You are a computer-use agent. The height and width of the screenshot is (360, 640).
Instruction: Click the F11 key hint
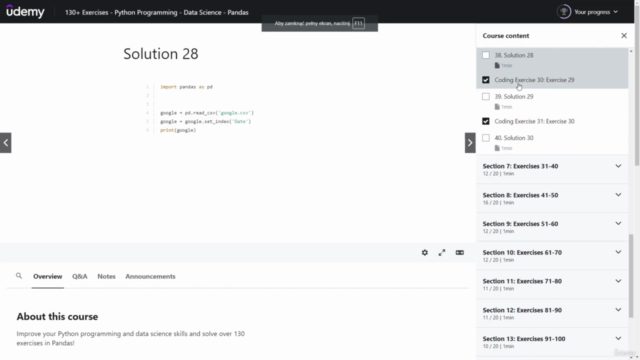pyautogui.click(x=358, y=23)
